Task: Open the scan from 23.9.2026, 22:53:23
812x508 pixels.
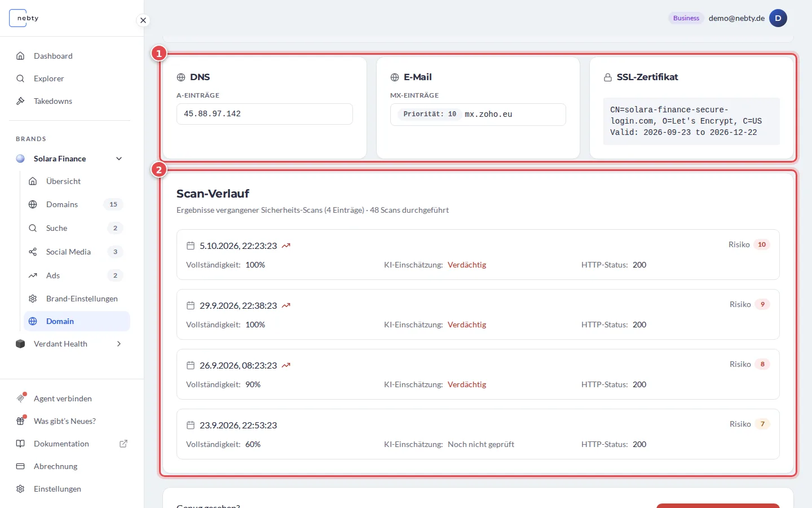Action: [x=478, y=434]
